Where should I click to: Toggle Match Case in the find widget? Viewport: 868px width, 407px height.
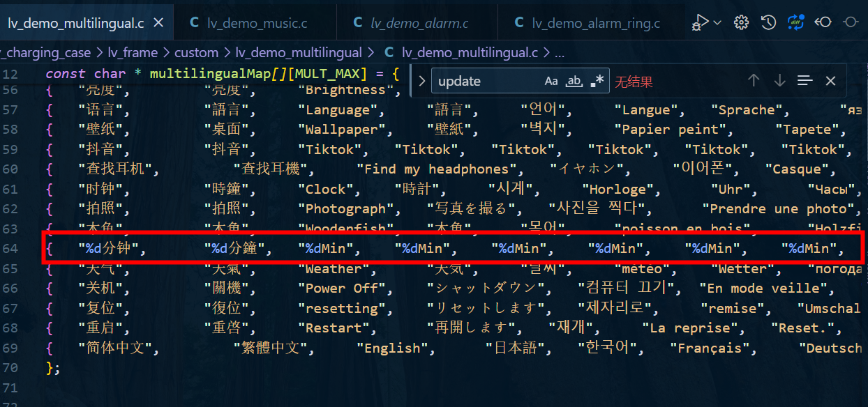coord(551,81)
